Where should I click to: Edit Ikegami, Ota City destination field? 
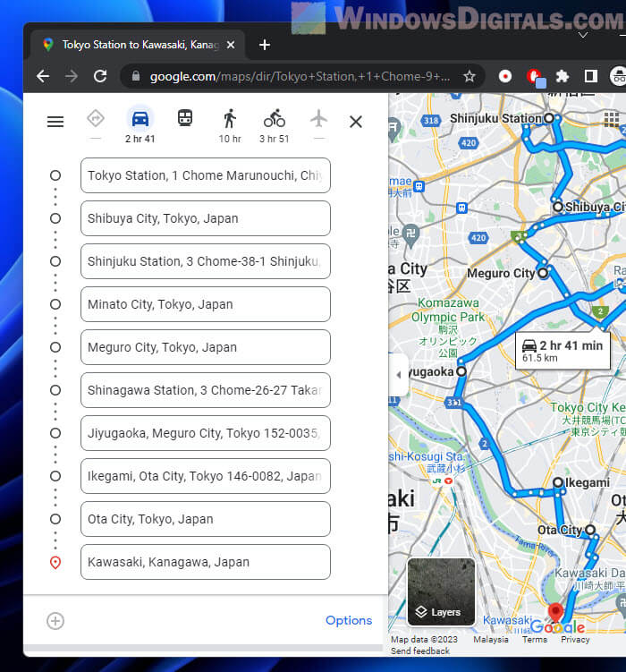point(206,476)
